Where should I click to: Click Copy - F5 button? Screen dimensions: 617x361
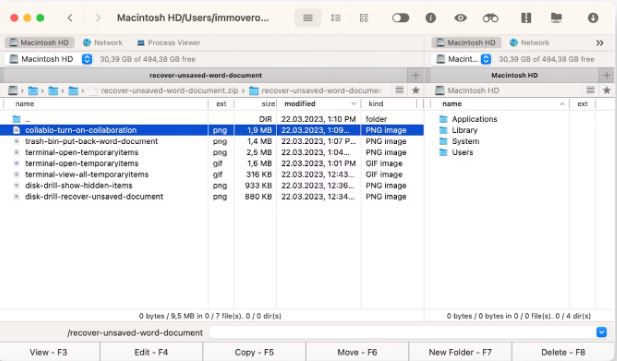pos(254,352)
